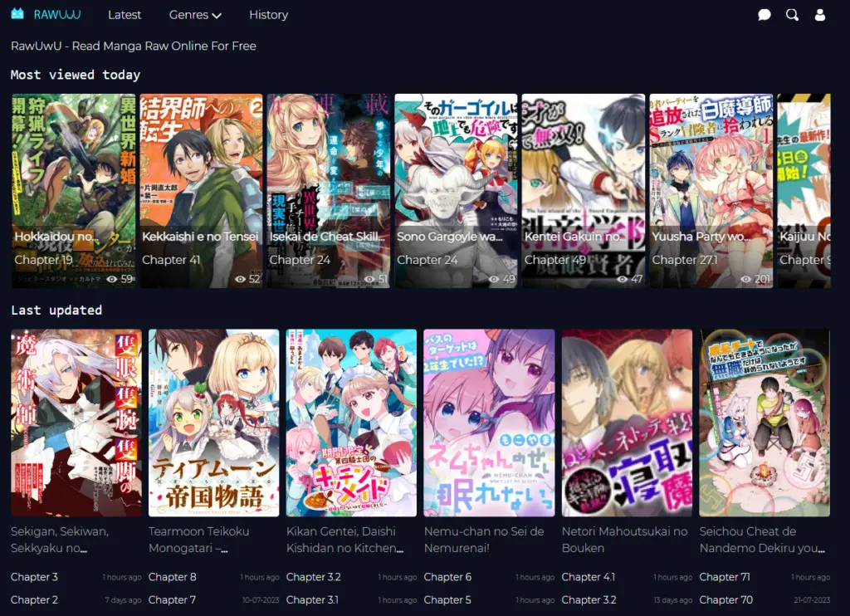
Task: Open the user account icon
Action: [820, 15]
